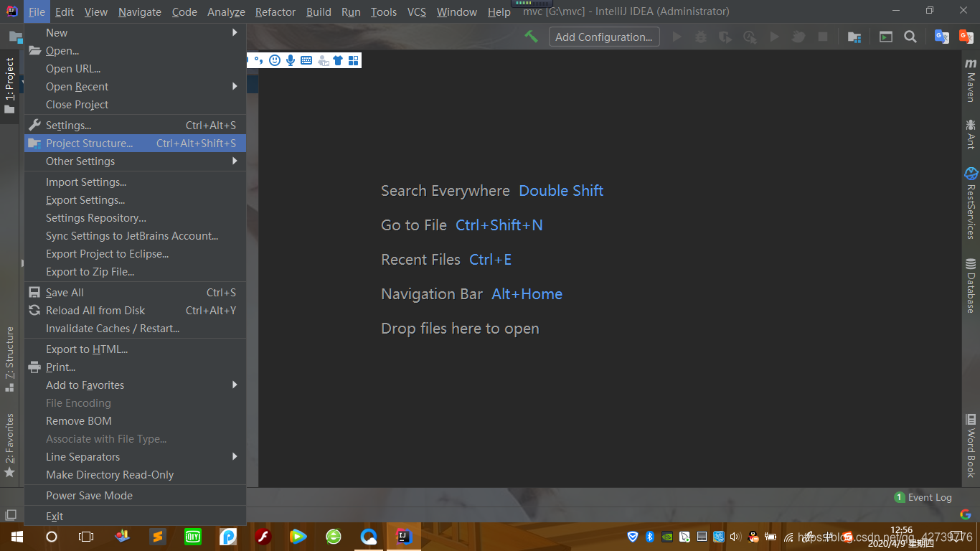Open the Refactor menu
980x551 pixels.
(275, 11)
